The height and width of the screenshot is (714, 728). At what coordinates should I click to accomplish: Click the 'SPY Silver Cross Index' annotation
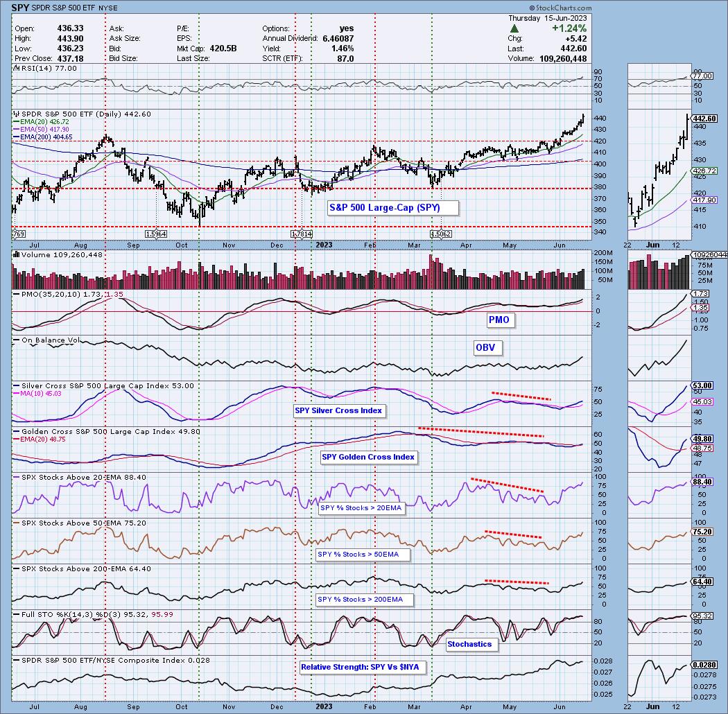pyautogui.click(x=338, y=411)
